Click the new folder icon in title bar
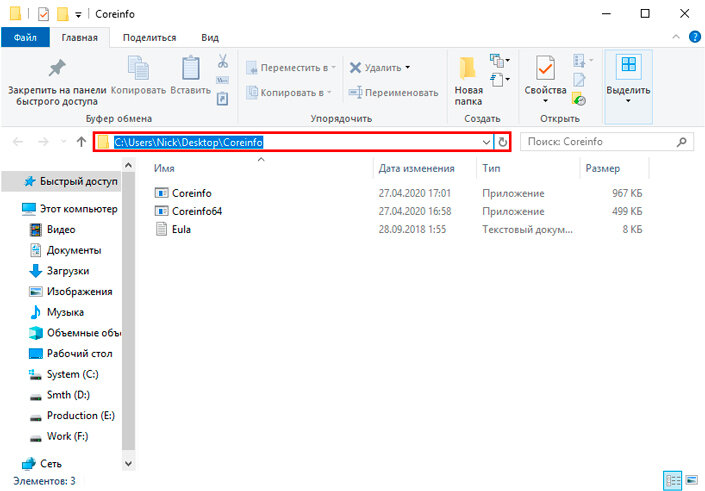Viewport: 705px width, 491px height. pos(62,14)
